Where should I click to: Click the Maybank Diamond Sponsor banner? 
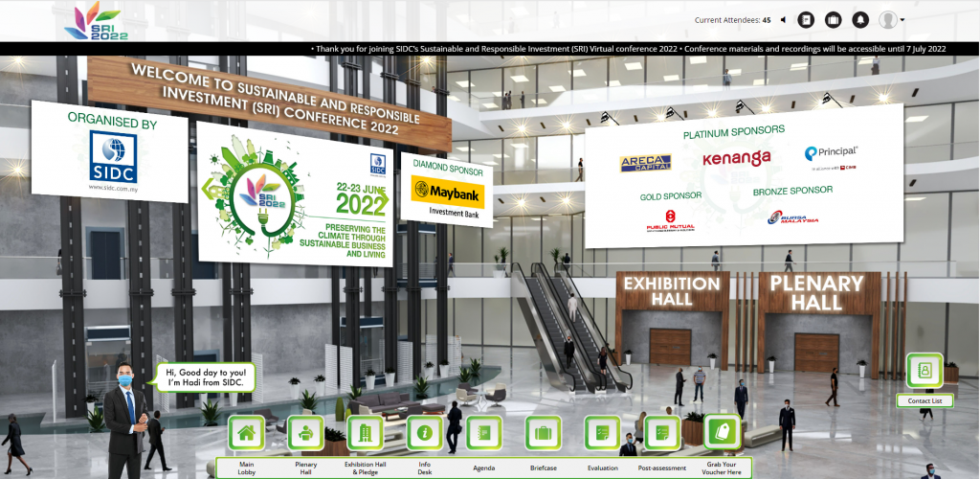[447, 196]
